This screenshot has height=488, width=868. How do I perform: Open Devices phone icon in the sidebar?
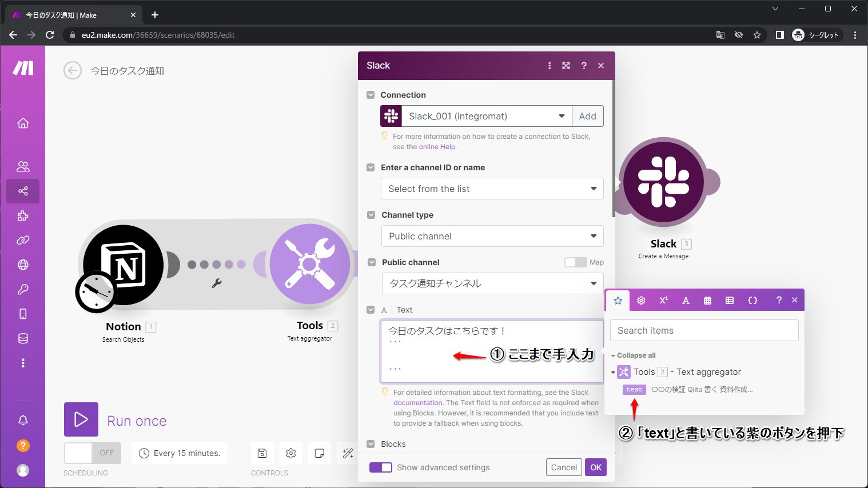pos(23,314)
